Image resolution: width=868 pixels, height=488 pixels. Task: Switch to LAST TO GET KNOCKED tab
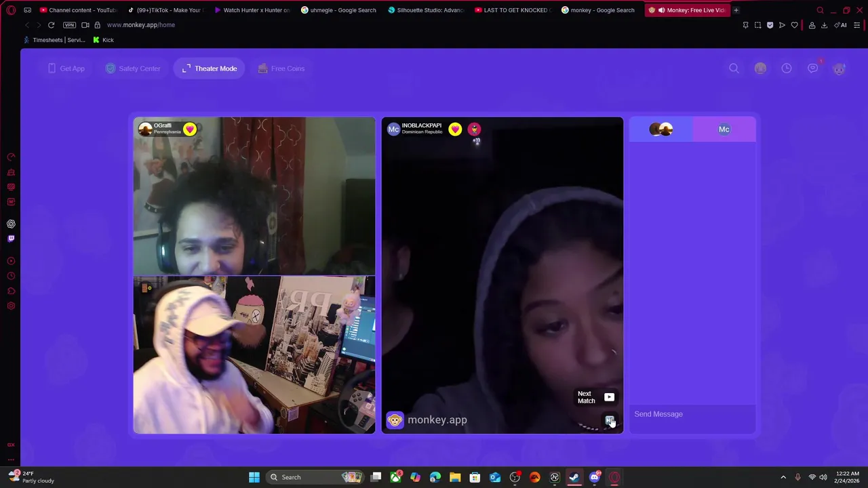(x=513, y=10)
